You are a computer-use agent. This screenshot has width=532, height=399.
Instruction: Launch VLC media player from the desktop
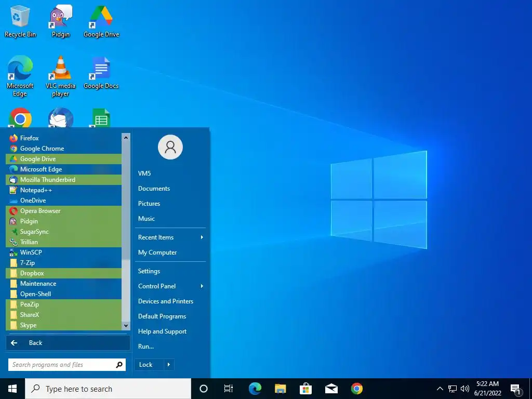tap(60, 76)
